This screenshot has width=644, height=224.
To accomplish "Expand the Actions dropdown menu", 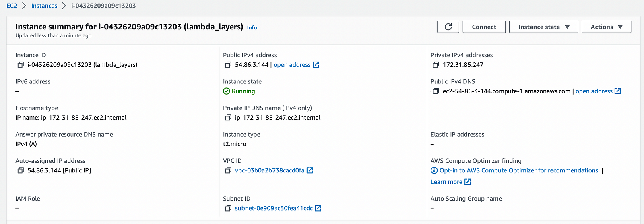I will (606, 27).
